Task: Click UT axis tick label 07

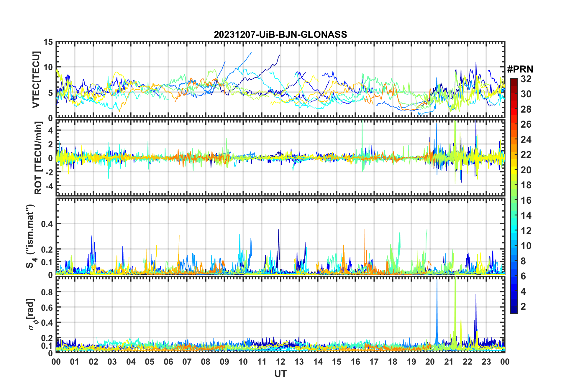Action: coord(187,362)
